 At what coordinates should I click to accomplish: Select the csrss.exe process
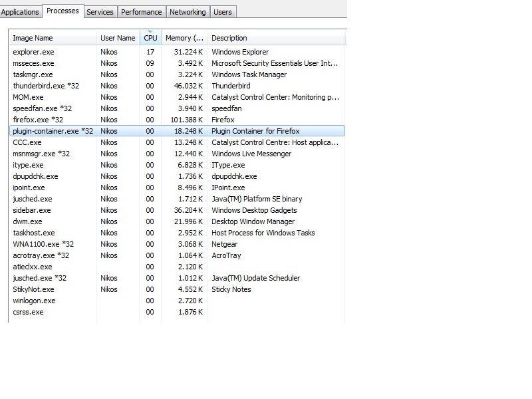(177, 312)
